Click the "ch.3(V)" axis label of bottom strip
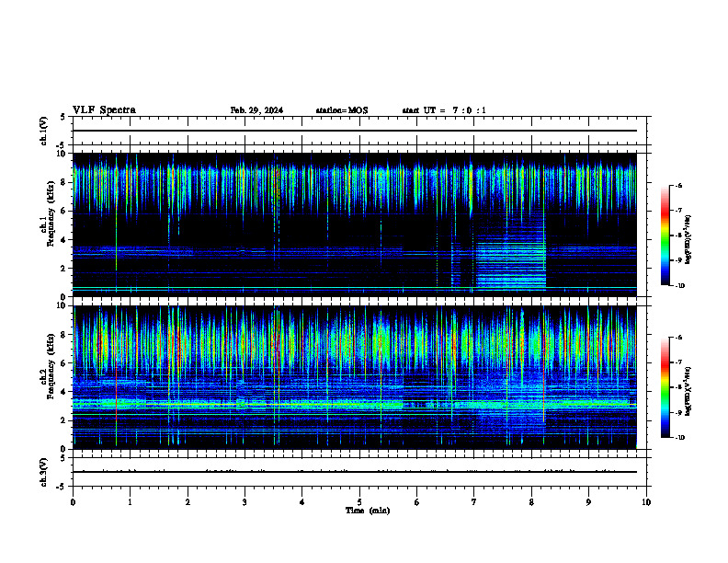This screenshot has height=563, width=728. [x=43, y=472]
